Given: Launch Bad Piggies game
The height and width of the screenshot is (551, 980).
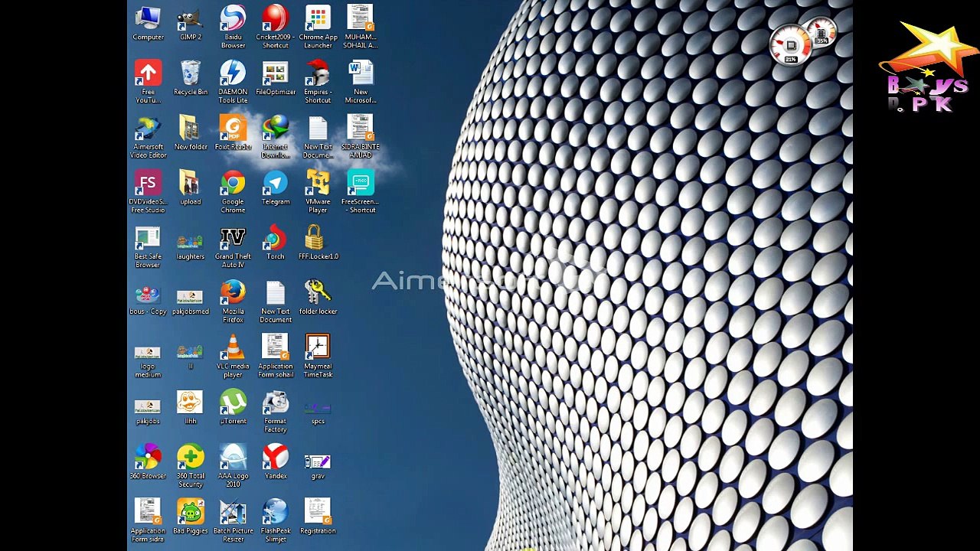Looking at the screenshot, I should tap(190, 517).
